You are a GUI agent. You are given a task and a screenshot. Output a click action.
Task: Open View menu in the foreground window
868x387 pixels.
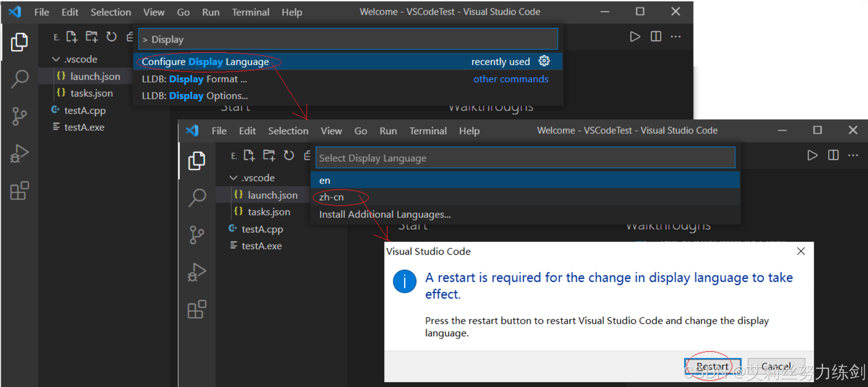pyautogui.click(x=332, y=131)
